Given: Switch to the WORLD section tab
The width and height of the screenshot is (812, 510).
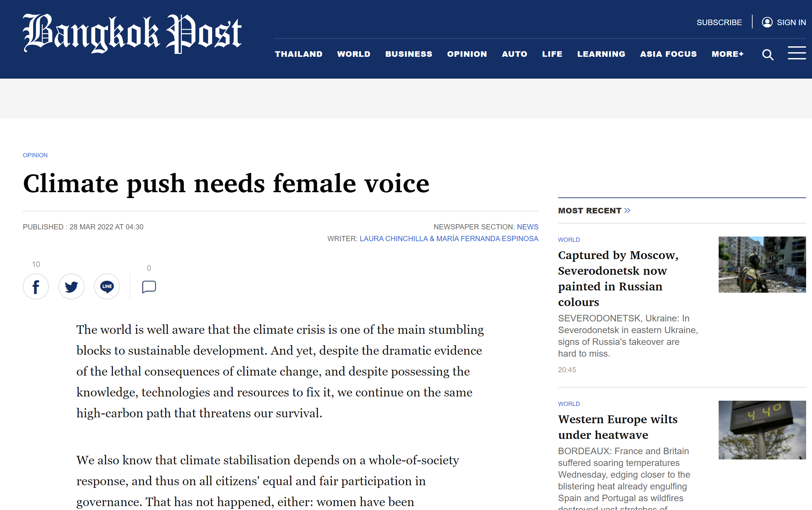Looking at the screenshot, I should point(353,54).
